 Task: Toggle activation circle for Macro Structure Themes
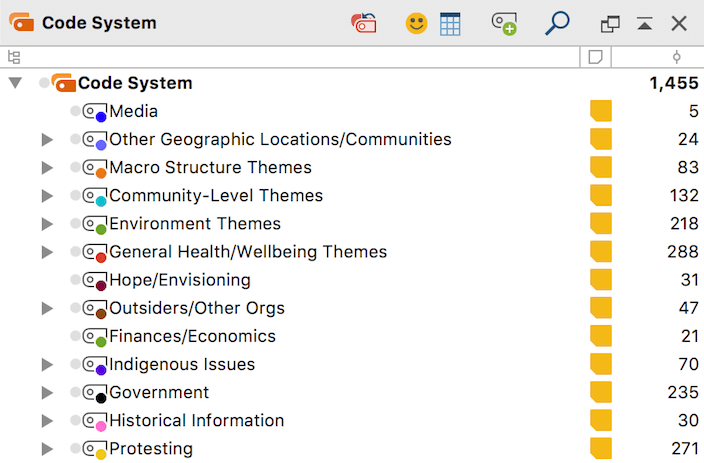(x=75, y=167)
